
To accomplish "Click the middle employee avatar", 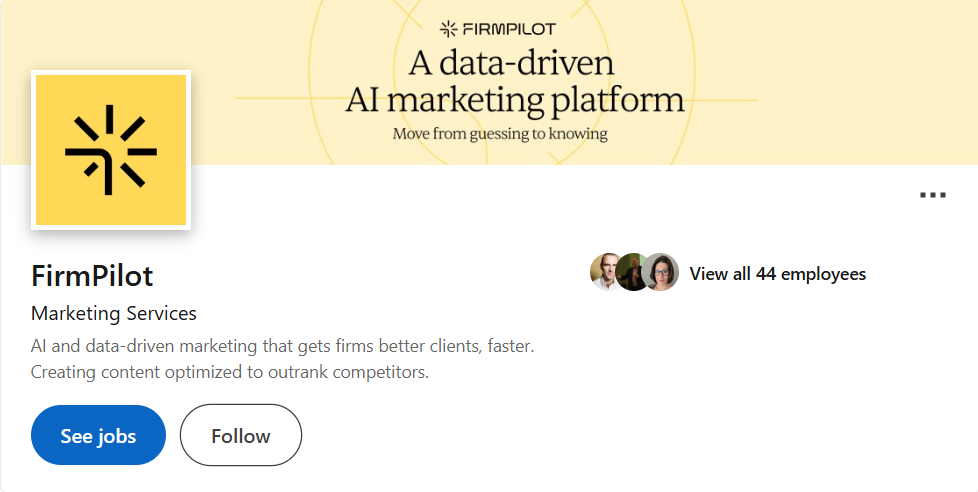I will tap(634, 272).
